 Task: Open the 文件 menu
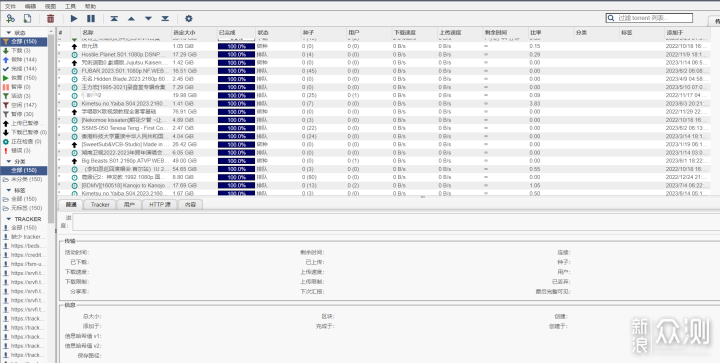10,6
